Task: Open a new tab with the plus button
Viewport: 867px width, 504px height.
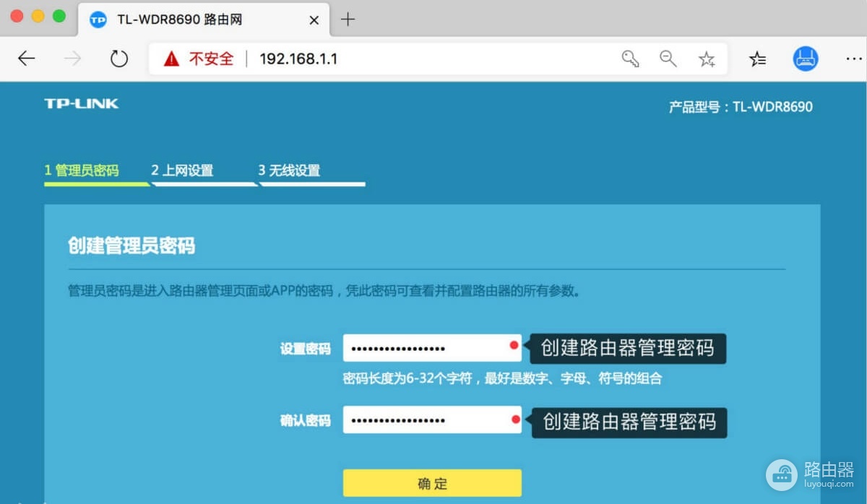Action: [348, 19]
